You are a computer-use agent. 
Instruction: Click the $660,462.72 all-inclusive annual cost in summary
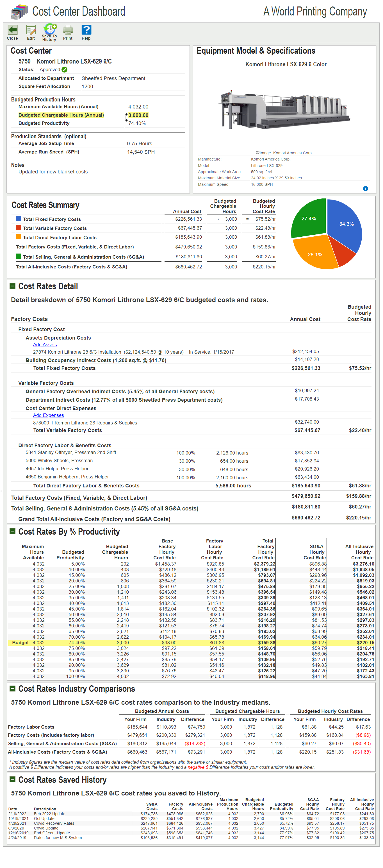pyautogui.click(x=188, y=267)
